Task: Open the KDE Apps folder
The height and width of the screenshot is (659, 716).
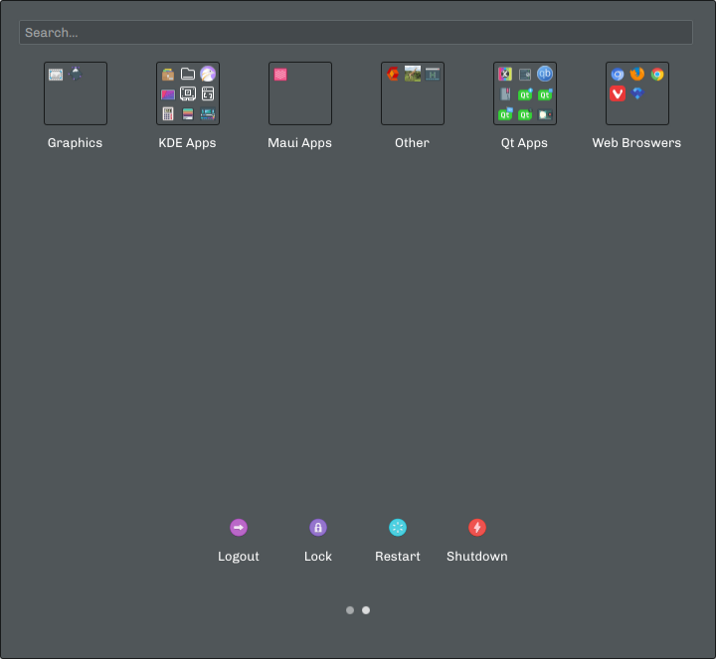Action: [x=188, y=94]
